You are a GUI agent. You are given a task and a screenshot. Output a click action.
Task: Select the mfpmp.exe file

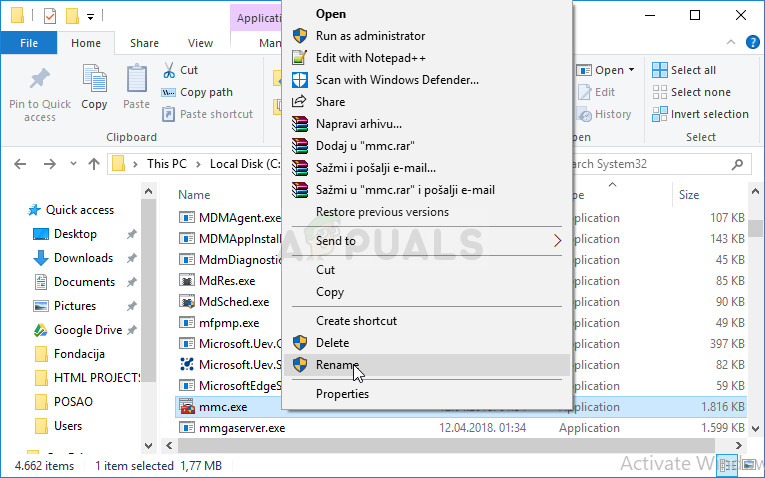pyautogui.click(x=229, y=323)
